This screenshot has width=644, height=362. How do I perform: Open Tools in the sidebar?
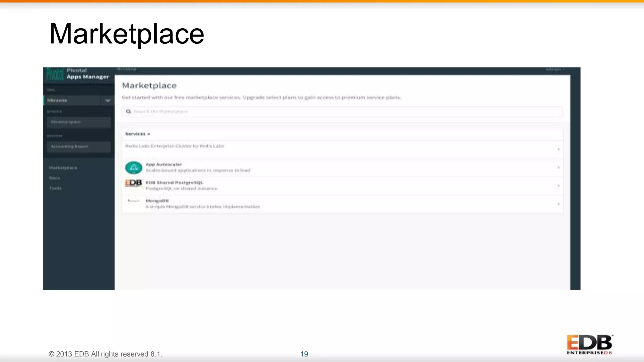point(55,188)
